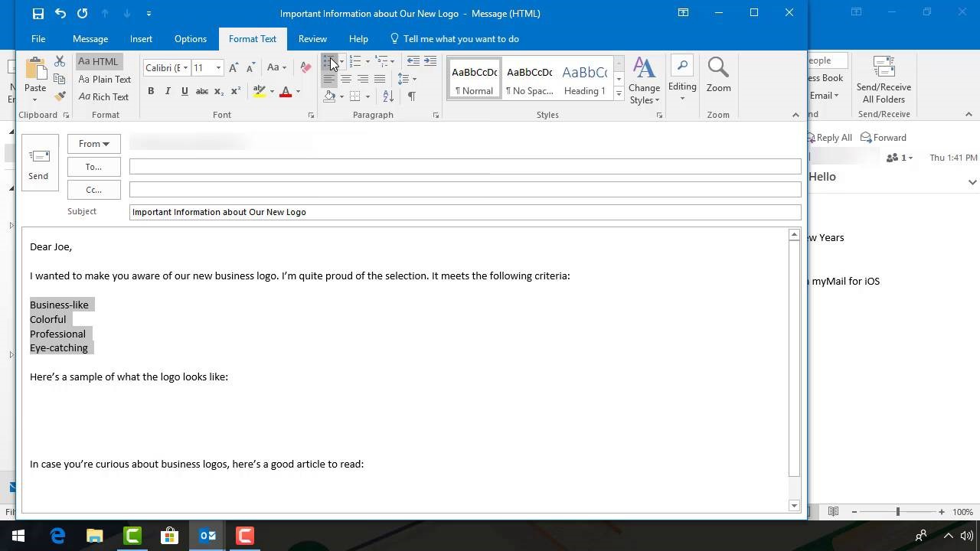Toggle Underline formatting
Viewport: 980px width, 551px height.
185,91
